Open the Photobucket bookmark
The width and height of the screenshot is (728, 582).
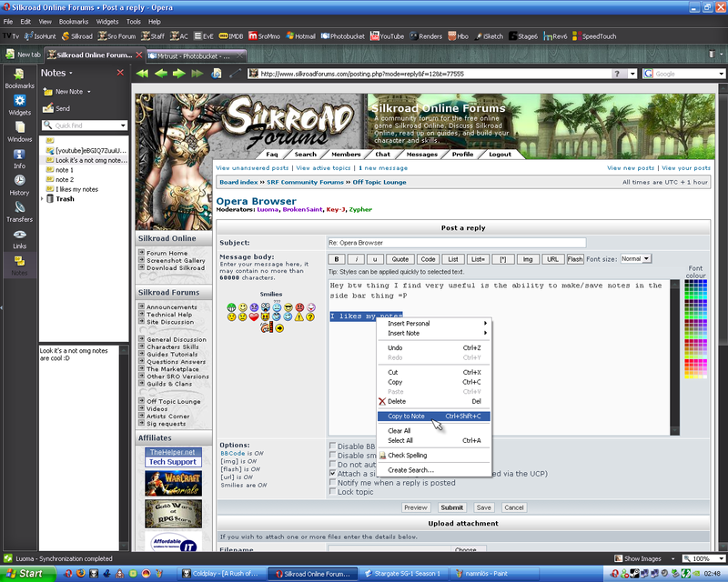pos(343,36)
